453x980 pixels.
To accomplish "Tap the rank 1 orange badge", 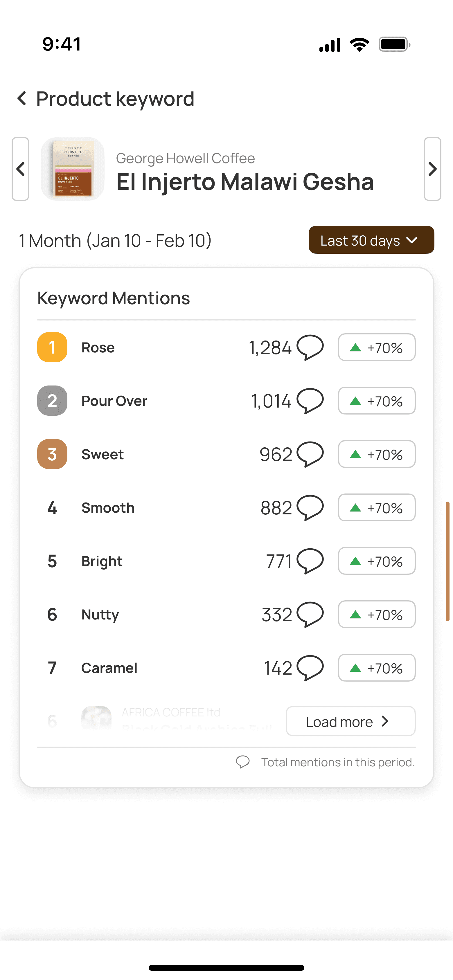I will pos(52,347).
